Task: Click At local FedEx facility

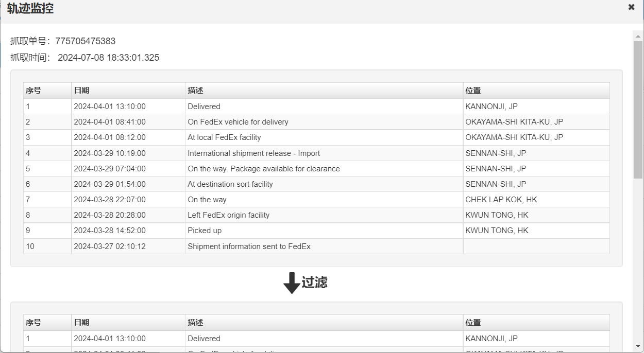Action: coord(224,137)
